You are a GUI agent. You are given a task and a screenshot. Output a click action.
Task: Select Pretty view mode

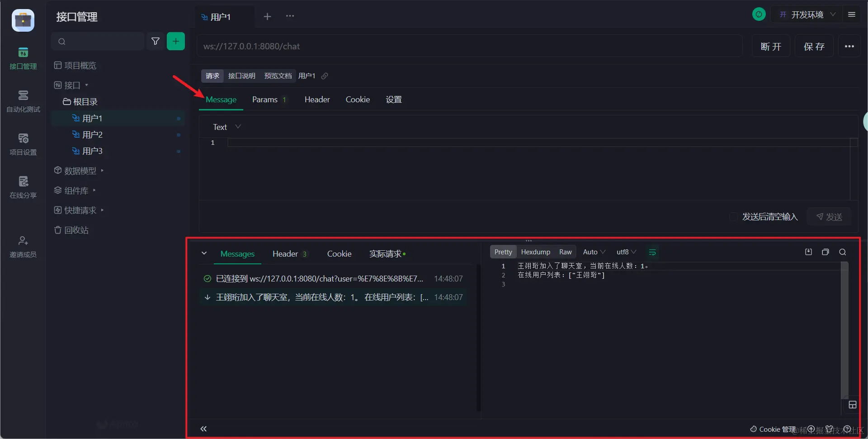click(503, 252)
